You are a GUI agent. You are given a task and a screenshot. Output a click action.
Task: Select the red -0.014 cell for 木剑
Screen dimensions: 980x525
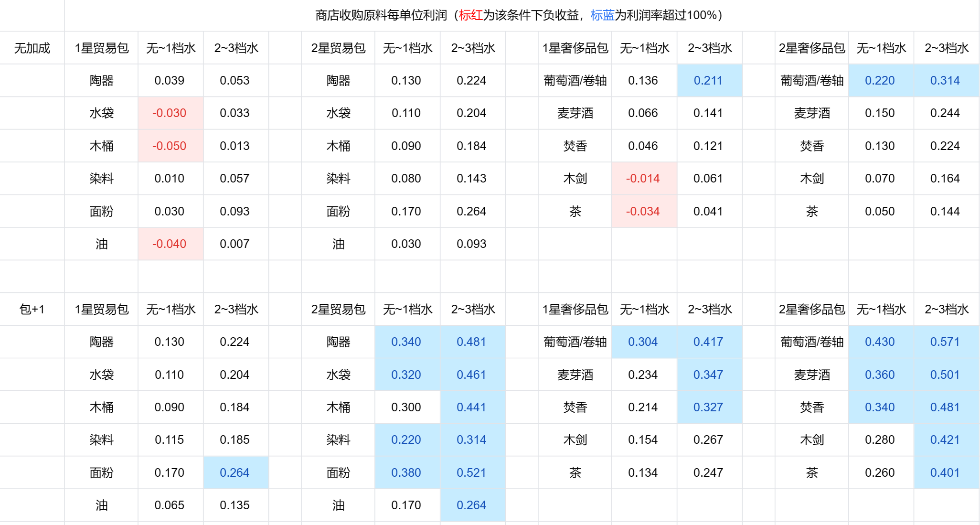point(643,179)
